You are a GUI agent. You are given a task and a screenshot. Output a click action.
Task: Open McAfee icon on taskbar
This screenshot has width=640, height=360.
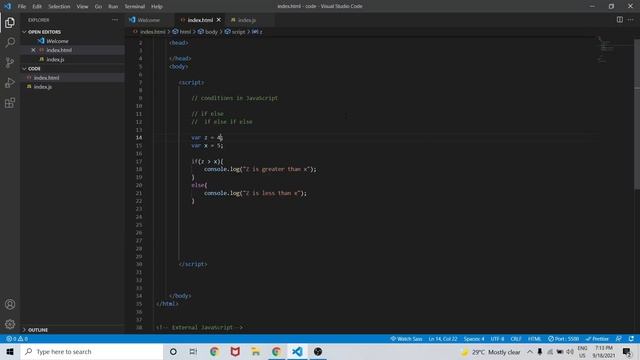click(x=235, y=351)
